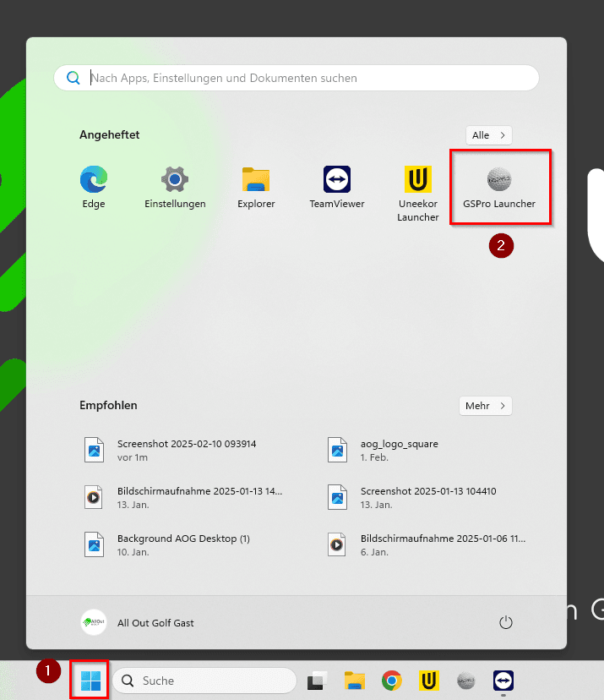Click the Windows Start button in taskbar
Screen dimensions: 604x700
(90, 681)
